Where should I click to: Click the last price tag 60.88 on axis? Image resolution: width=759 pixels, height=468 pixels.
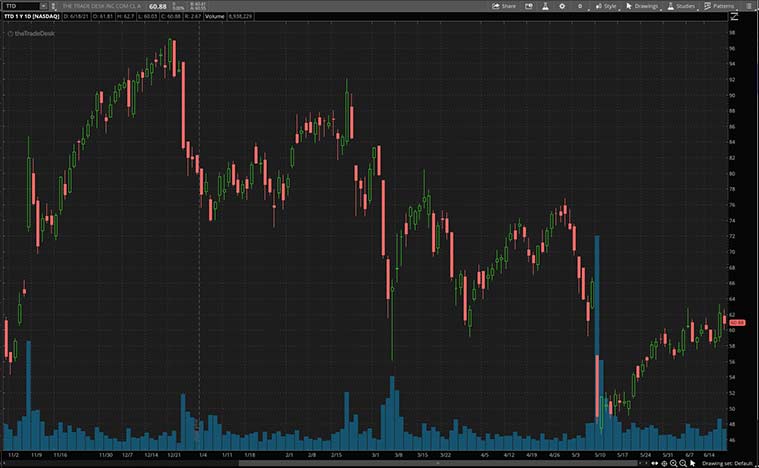click(737, 322)
